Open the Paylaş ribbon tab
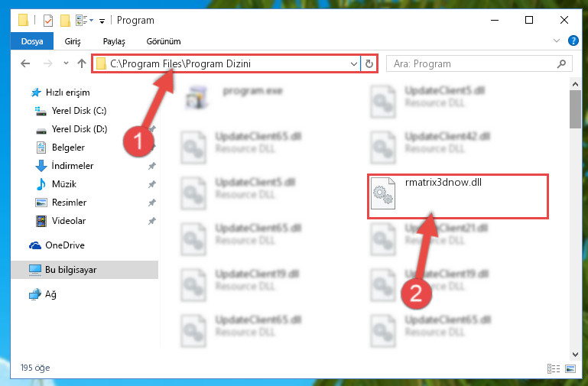The height and width of the screenshot is (386, 588). coord(114,41)
